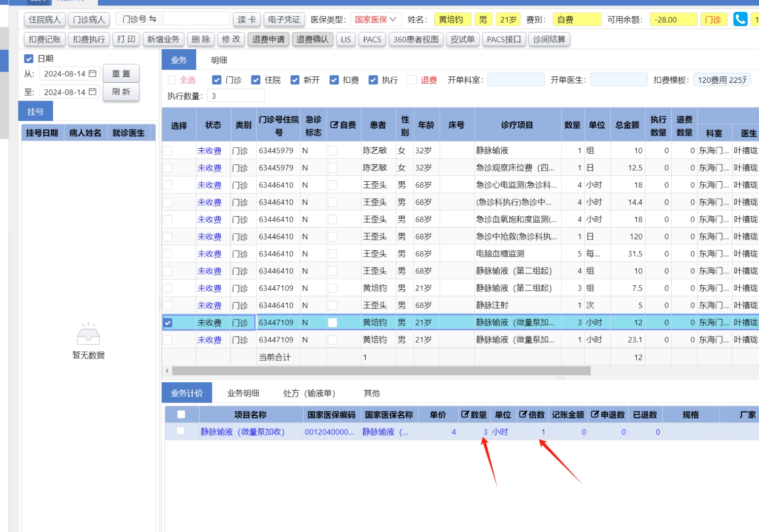Screen dimensions: 759x532
Task: Click the blue phone call icon
Action: coord(740,19)
